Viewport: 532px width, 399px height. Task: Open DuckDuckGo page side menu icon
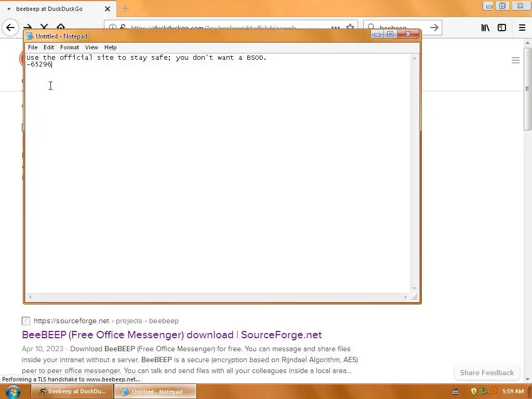[515, 60]
